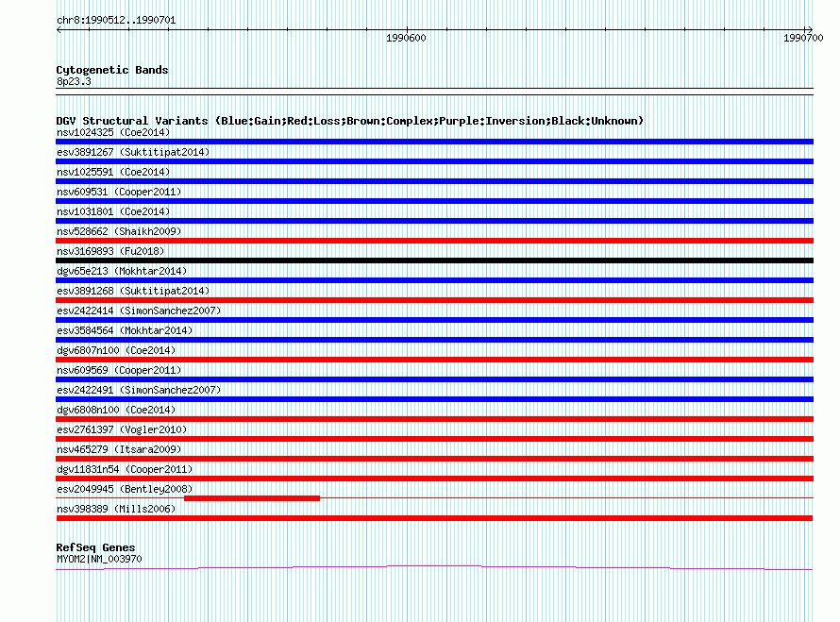Click the nsv609531 (Cooper2011) label
The height and width of the screenshot is (622, 840).
[119, 192]
